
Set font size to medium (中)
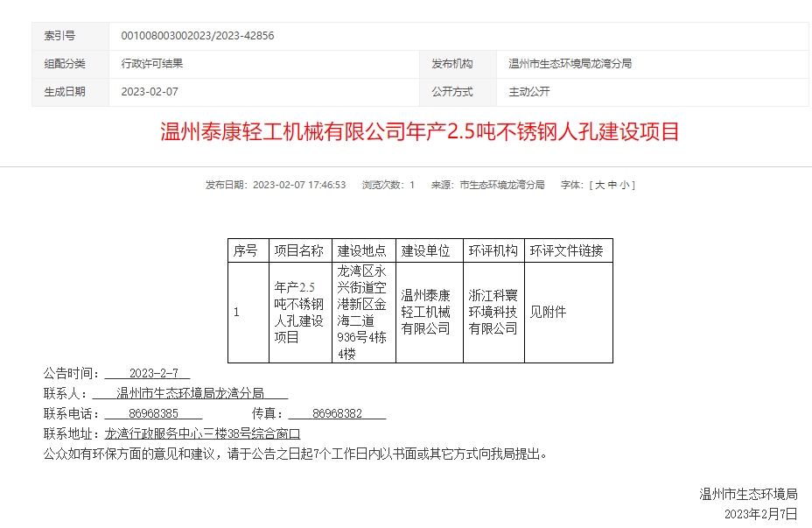click(612, 185)
